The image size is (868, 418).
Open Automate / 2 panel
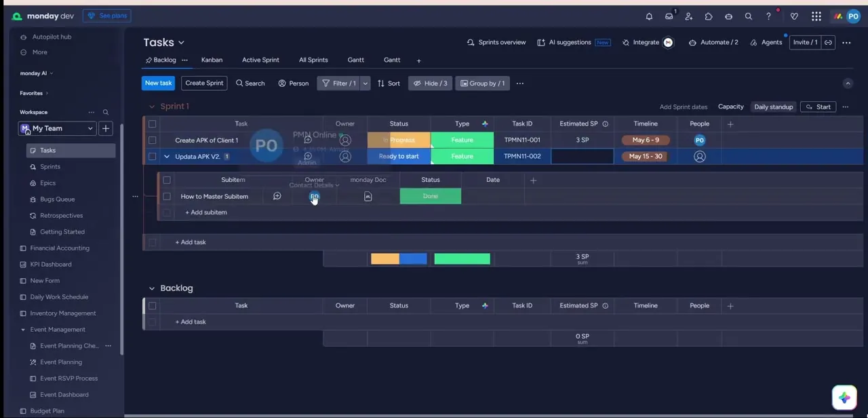coord(713,42)
